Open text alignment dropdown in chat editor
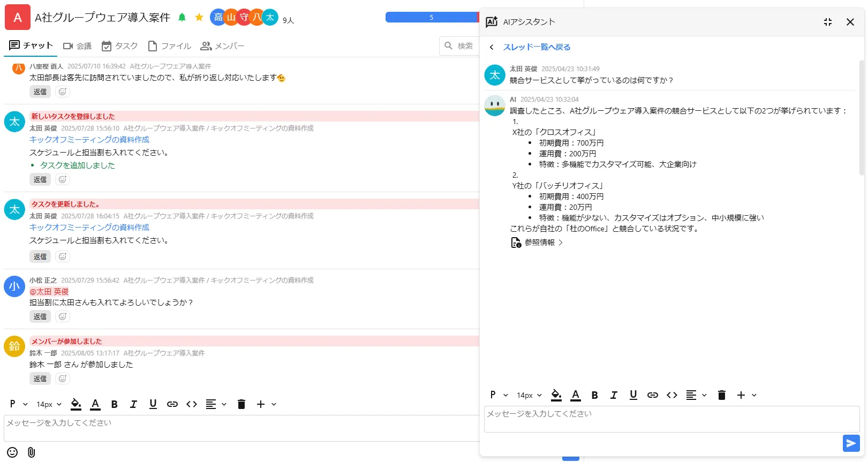Image resolution: width=868 pixels, height=462 pixels. (216, 404)
